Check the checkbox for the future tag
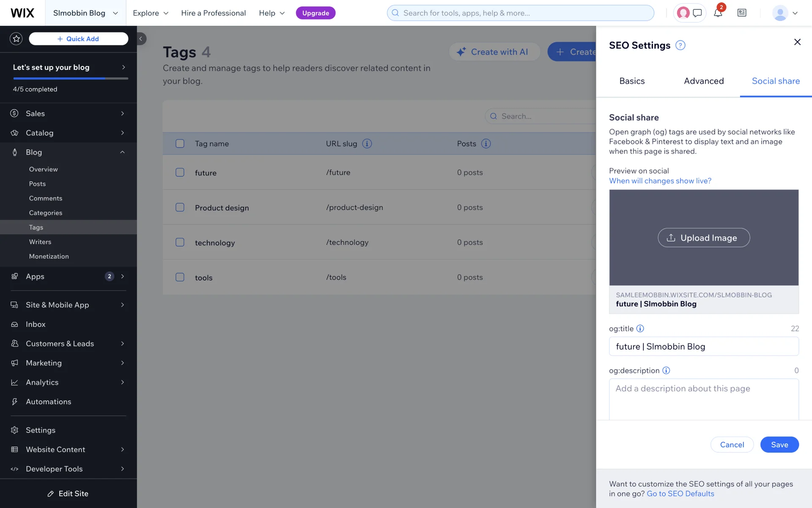This screenshot has width=812, height=508. click(180, 172)
